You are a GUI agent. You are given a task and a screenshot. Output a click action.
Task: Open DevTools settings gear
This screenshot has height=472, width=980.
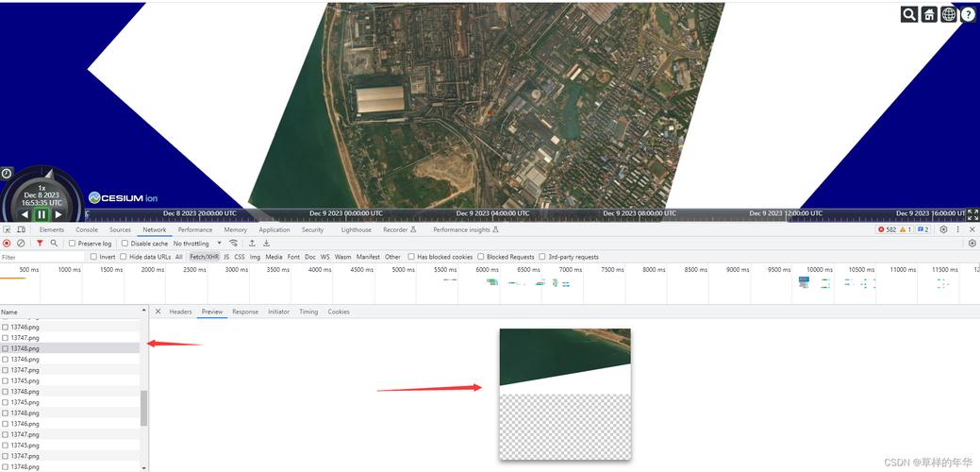coord(943,229)
